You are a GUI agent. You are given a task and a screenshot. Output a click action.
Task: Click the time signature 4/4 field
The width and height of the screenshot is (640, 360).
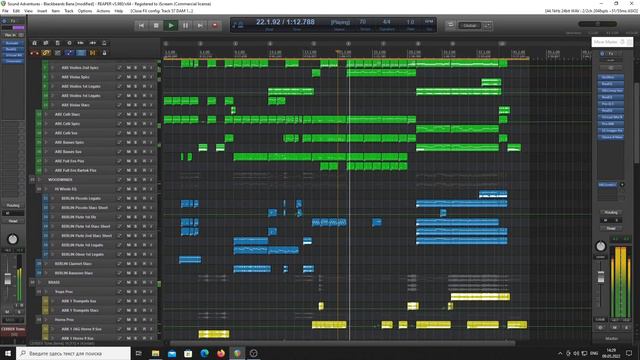click(386, 22)
